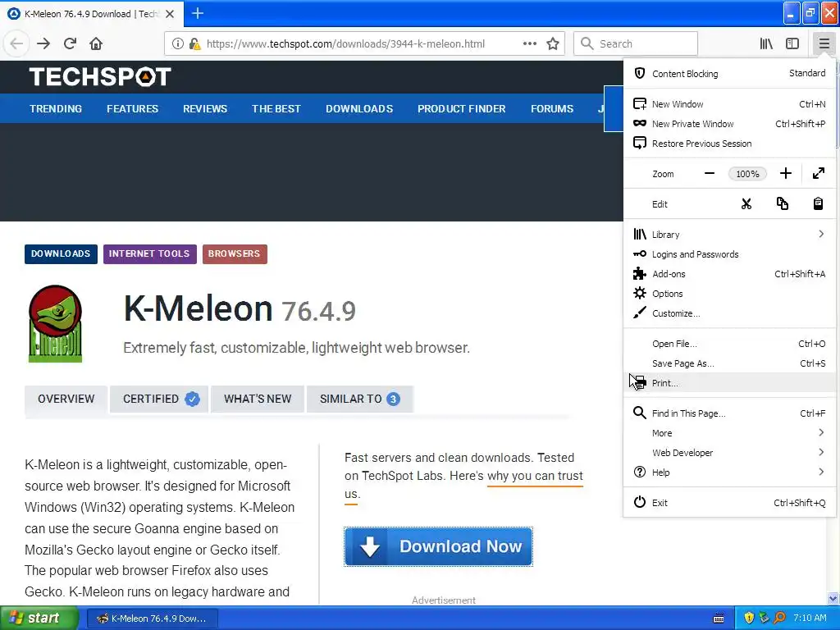Open a New Private Window
840x630 pixels.
click(729, 124)
